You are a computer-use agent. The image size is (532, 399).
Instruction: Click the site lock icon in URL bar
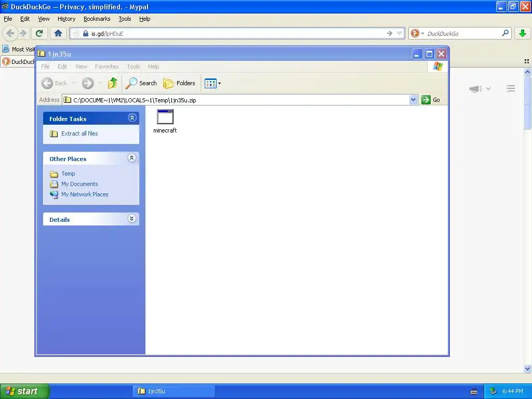coord(86,33)
